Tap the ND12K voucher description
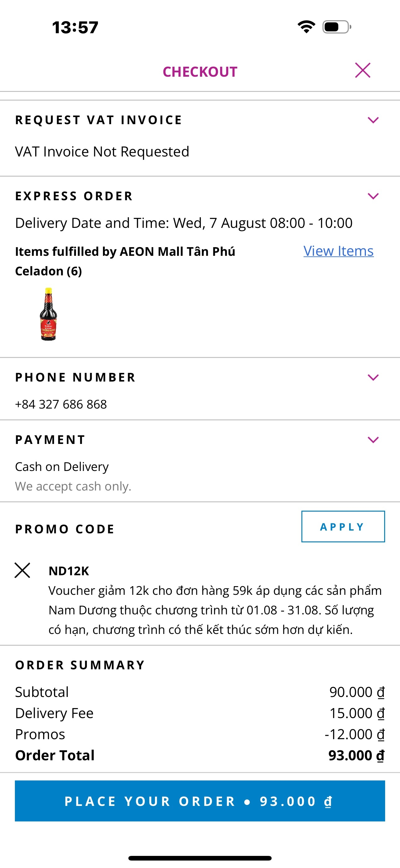 [215, 610]
